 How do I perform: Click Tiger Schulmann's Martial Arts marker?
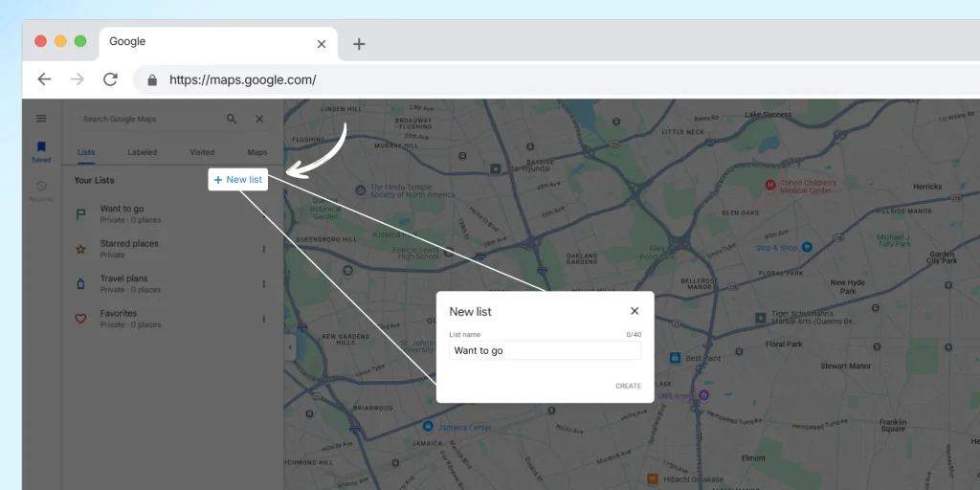point(761,318)
